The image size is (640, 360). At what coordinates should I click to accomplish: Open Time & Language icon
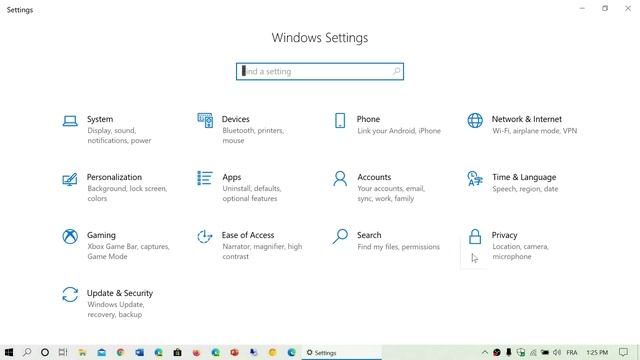tap(475, 179)
